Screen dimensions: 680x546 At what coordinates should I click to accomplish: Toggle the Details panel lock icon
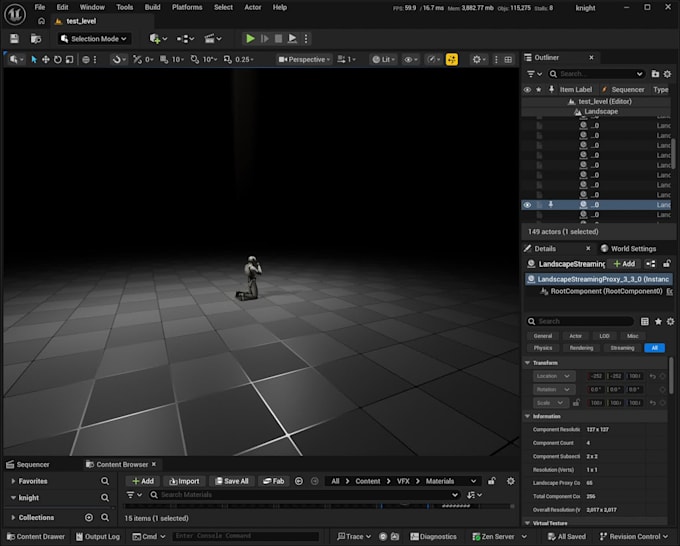[x=667, y=264]
